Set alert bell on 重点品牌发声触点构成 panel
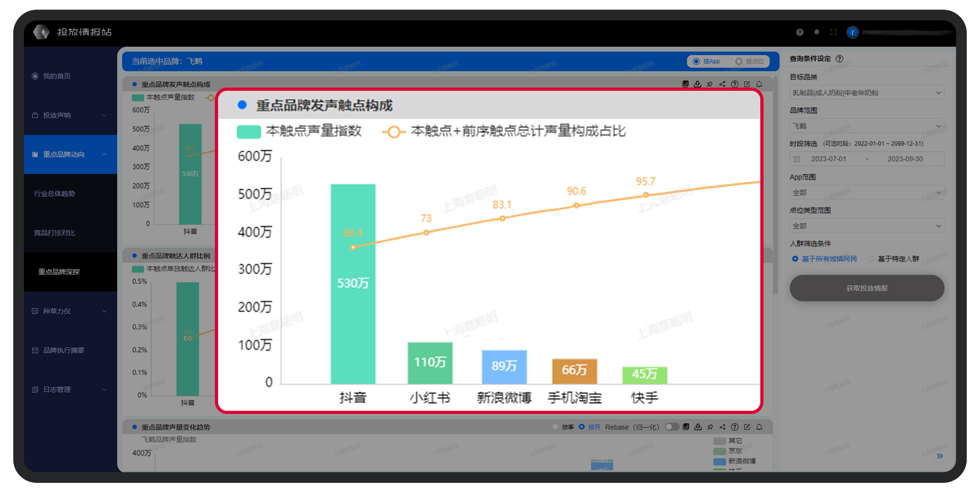Image resolution: width=980 pixels, height=492 pixels. pos(759,84)
